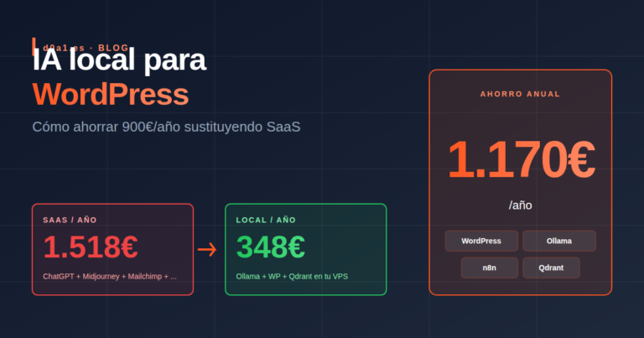Select the n8n tag chip
644x338 pixels.
489,268
